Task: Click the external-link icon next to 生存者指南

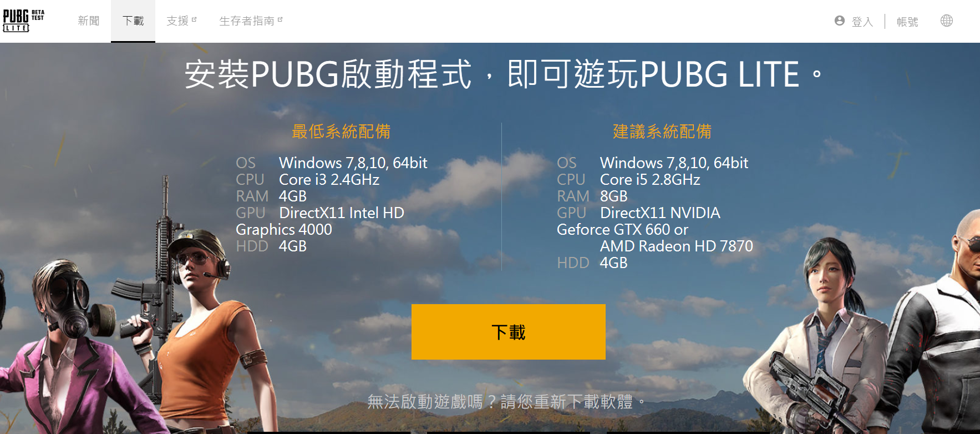Action: tap(280, 19)
